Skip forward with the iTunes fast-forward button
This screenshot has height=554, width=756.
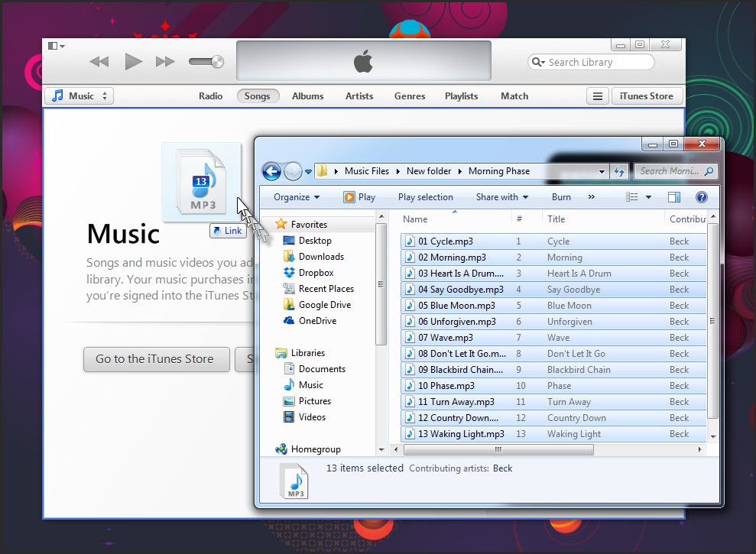pos(165,62)
